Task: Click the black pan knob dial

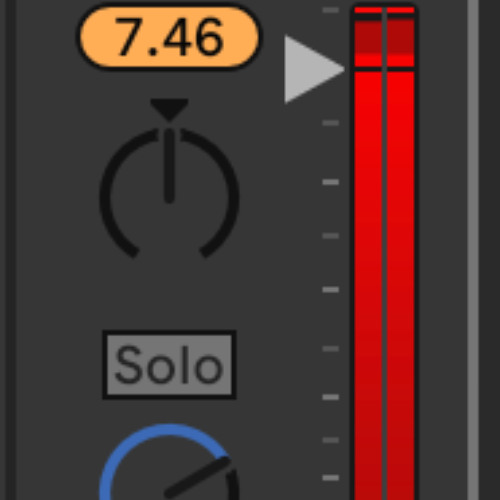Action: [169, 193]
